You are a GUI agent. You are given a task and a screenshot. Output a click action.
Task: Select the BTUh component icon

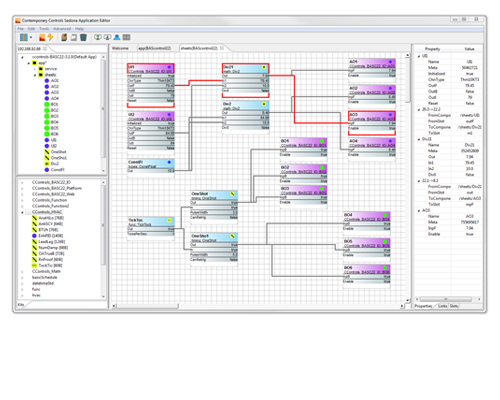(x=34, y=230)
